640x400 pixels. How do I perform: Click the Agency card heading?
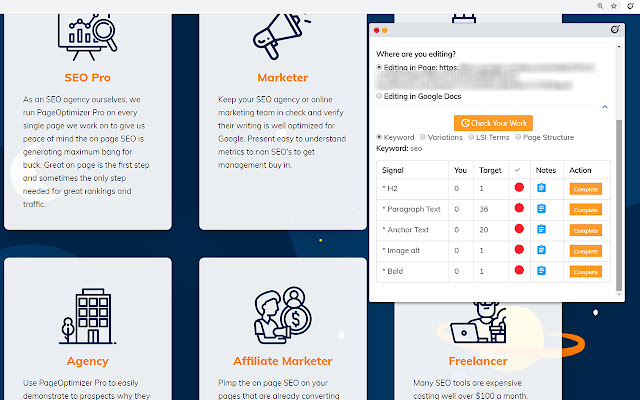point(87,361)
